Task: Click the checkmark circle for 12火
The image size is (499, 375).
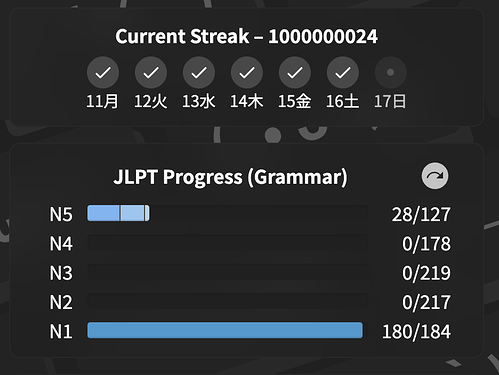Action: [x=151, y=72]
